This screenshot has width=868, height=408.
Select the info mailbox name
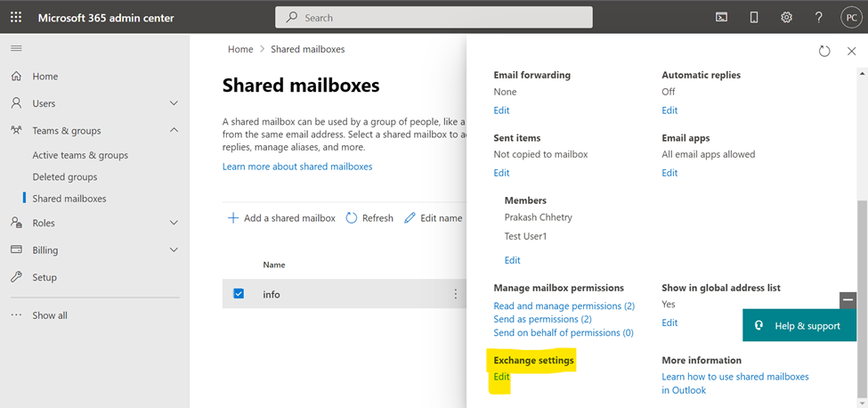(272, 294)
